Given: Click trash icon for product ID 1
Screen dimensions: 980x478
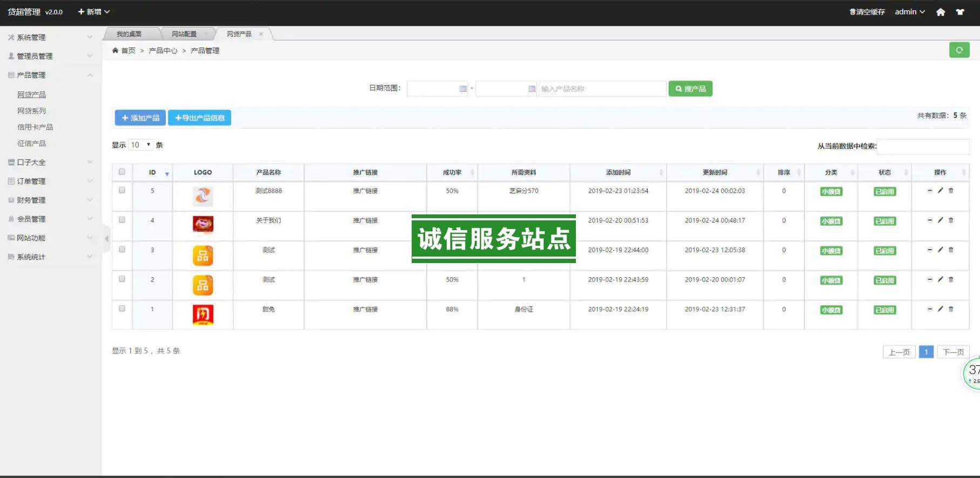Looking at the screenshot, I should [x=951, y=309].
